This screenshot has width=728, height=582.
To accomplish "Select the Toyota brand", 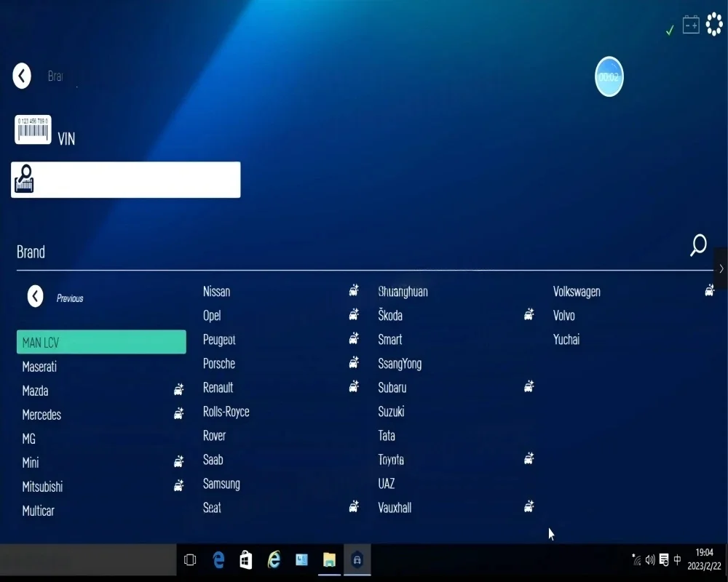I will [391, 460].
